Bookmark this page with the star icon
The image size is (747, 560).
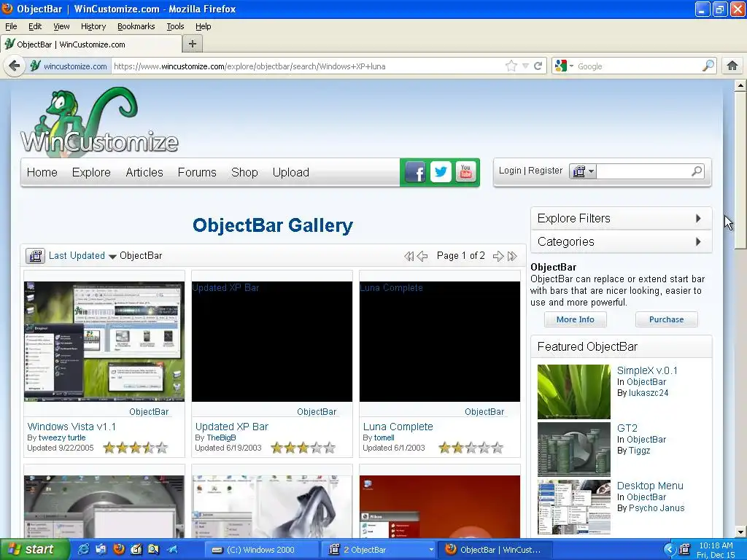[511, 66]
